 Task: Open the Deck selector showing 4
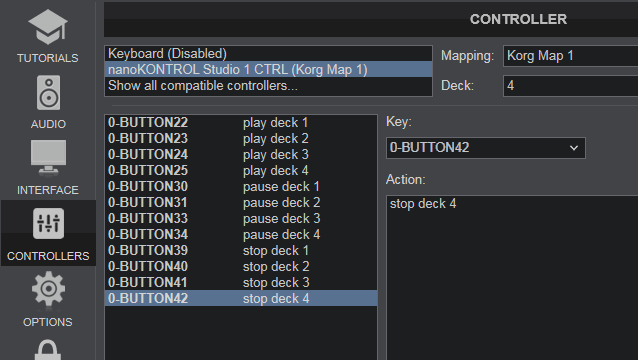coord(570,86)
